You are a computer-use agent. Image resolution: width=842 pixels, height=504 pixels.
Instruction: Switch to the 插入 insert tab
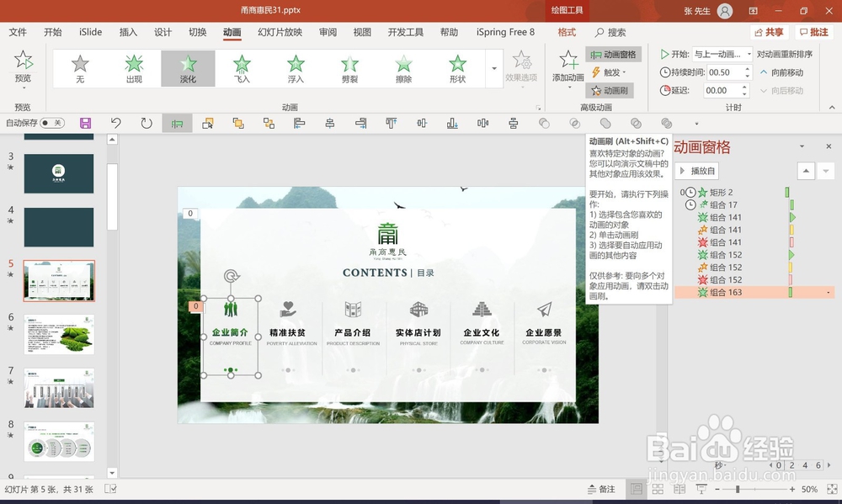pos(128,32)
